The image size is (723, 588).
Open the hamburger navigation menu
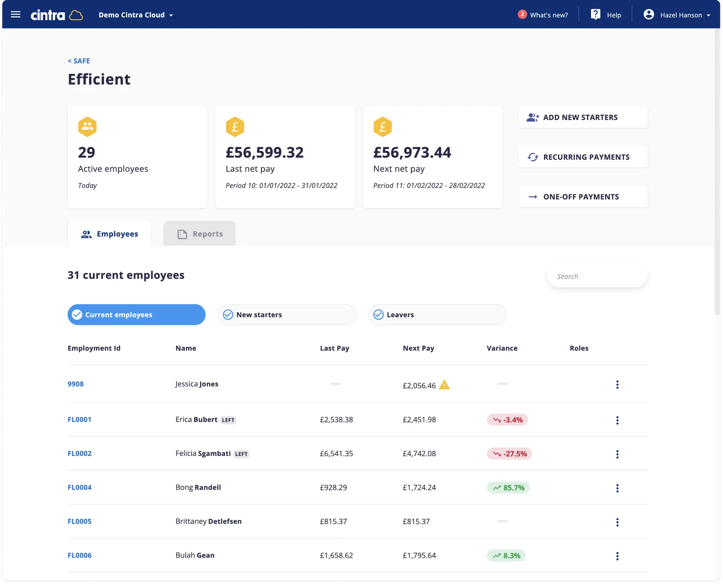pos(15,15)
